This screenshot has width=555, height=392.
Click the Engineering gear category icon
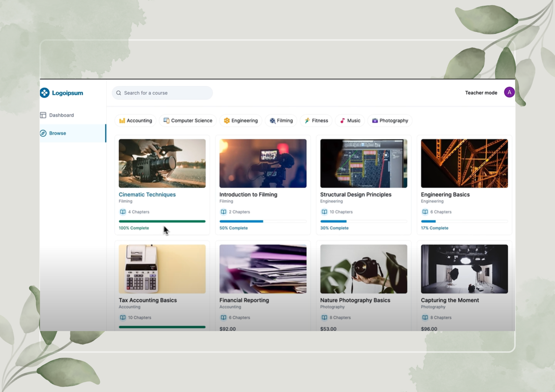coord(226,121)
